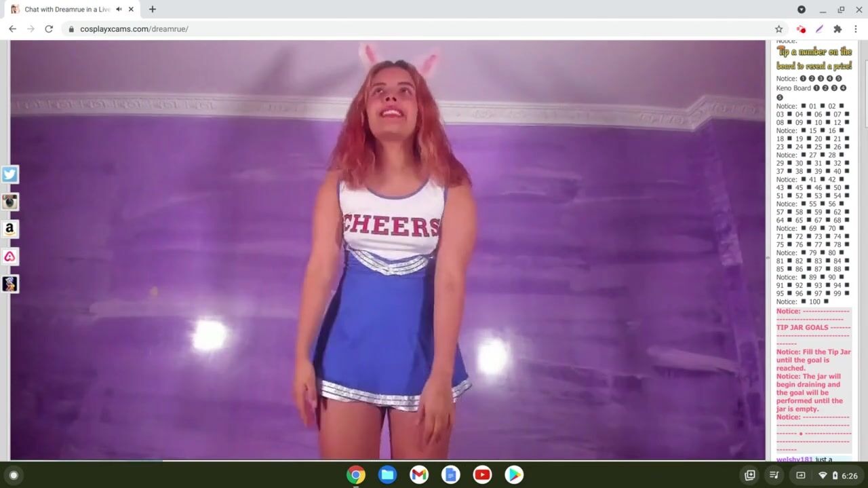This screenshot has width=868, height=488.
Task: Open the Twitter link in the left sidebar
Action: point(9,174)
